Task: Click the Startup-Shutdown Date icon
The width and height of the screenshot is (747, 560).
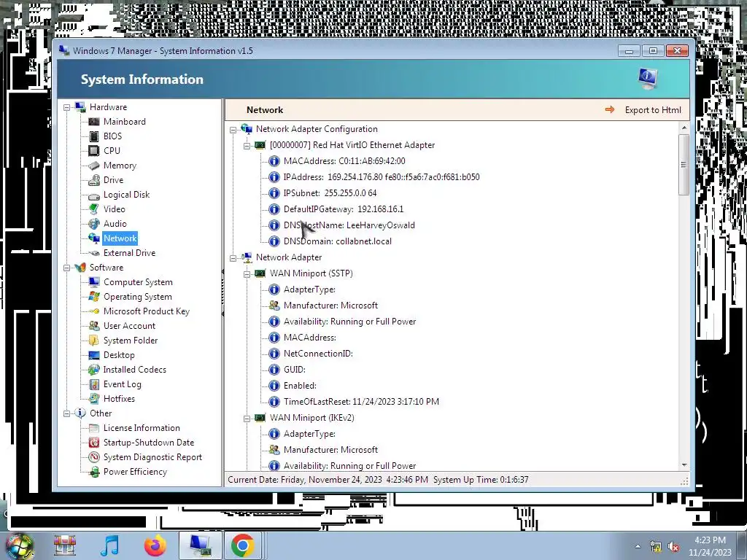Action: [94, 443]
